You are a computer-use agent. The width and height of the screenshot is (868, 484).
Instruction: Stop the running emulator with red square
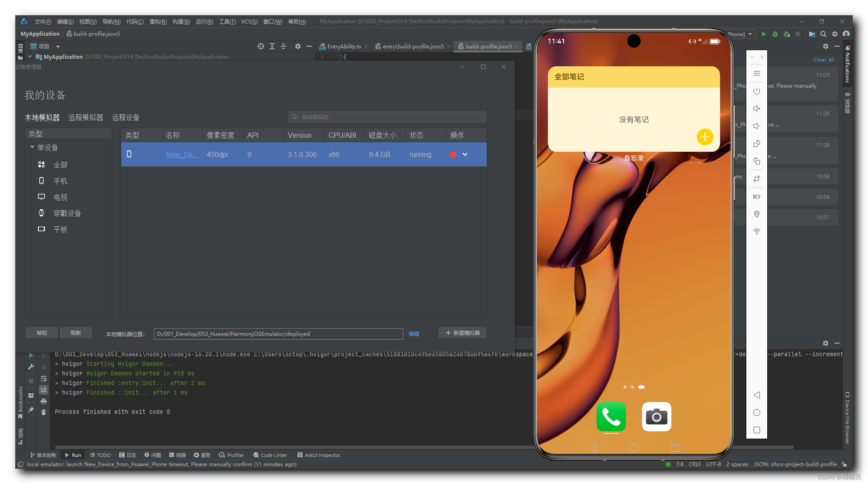[x=453, y=154]
